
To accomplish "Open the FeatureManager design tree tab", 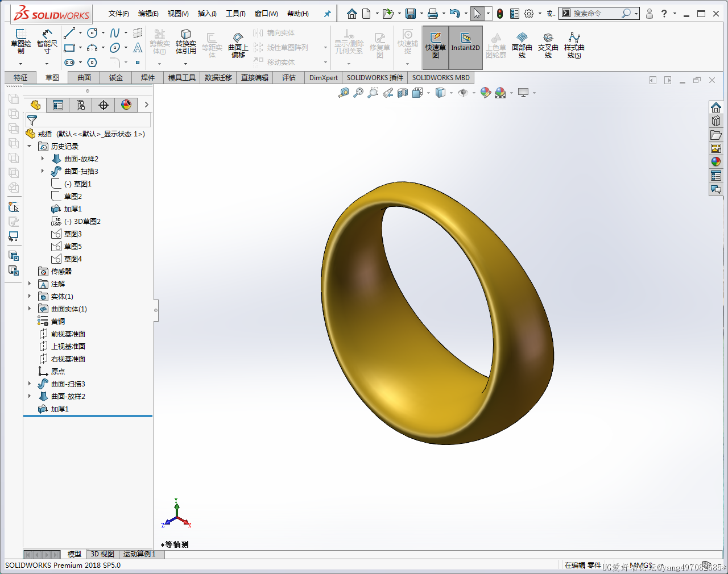I will click(35, 105).
